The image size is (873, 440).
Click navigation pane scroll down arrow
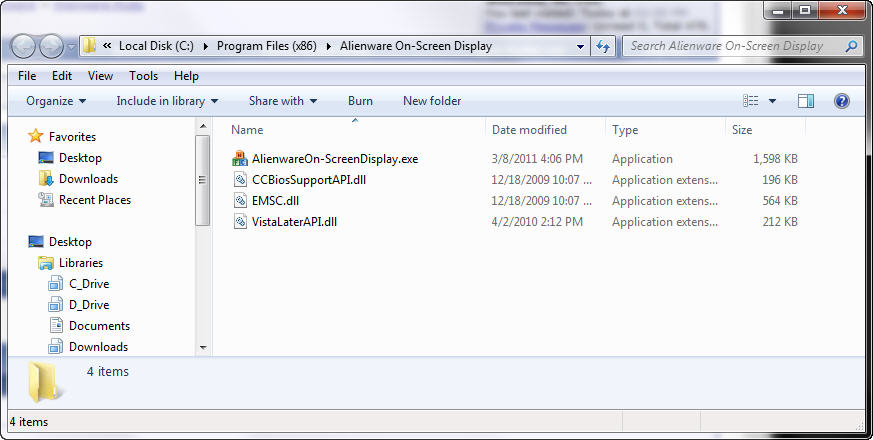tap(203, 348)
